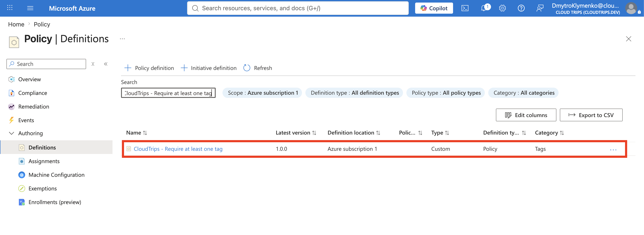The image size is (644, 235).
Task: Open Compliance in the side menu
Action: (x=33, y=93)
